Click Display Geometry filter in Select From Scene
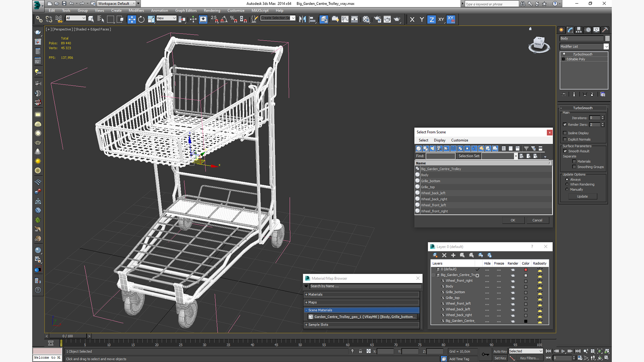 click(x=419, y=148)
